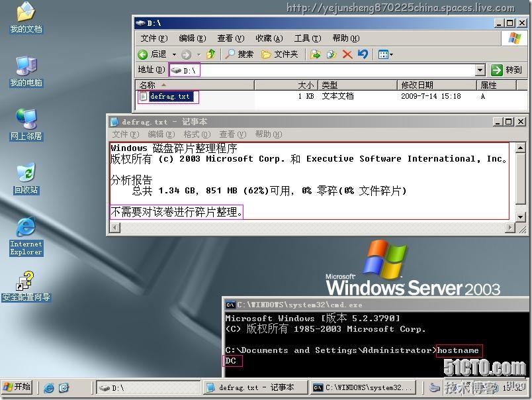Sort by 名称 column header

click(195, 85)
